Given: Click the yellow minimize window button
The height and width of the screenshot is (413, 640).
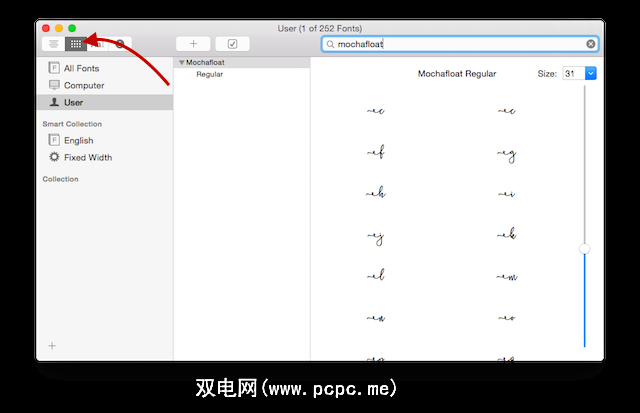Looking at the screenshot, I should 59,28.
